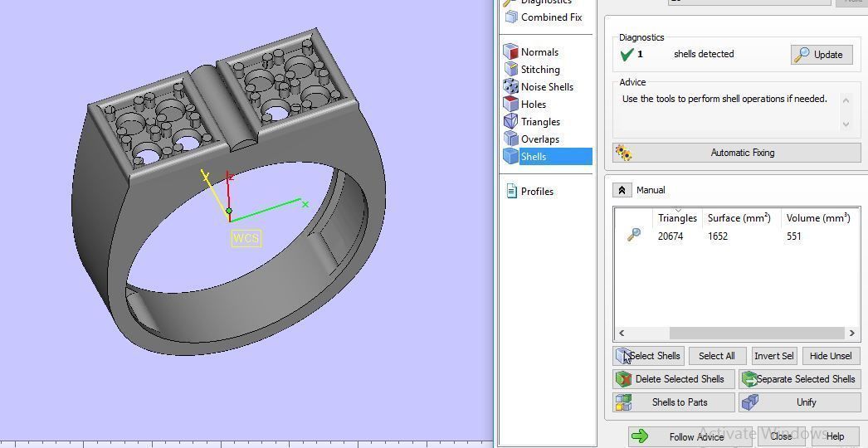Open the Overlaps page
This screenshot has height=448, width=868.
pos(539,139)
